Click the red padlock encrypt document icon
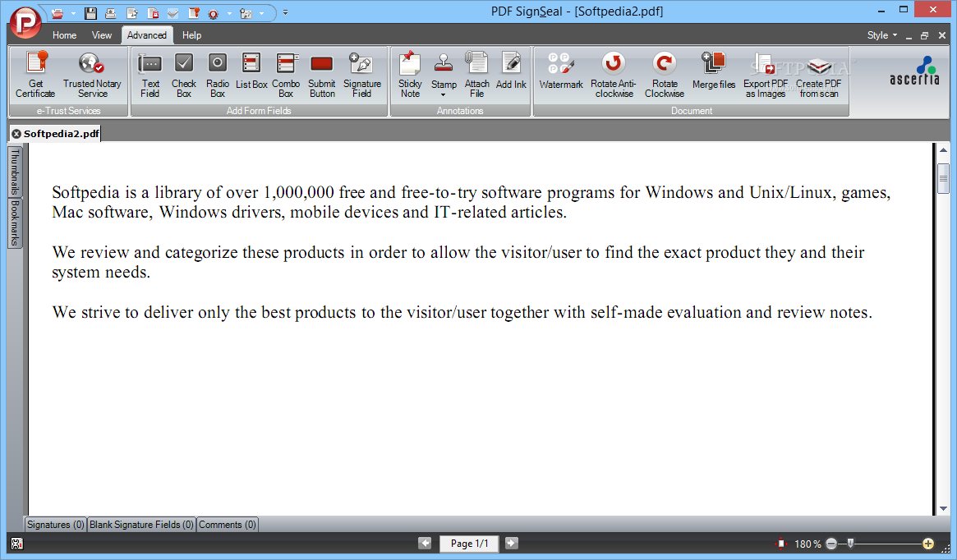 point(153,13)
